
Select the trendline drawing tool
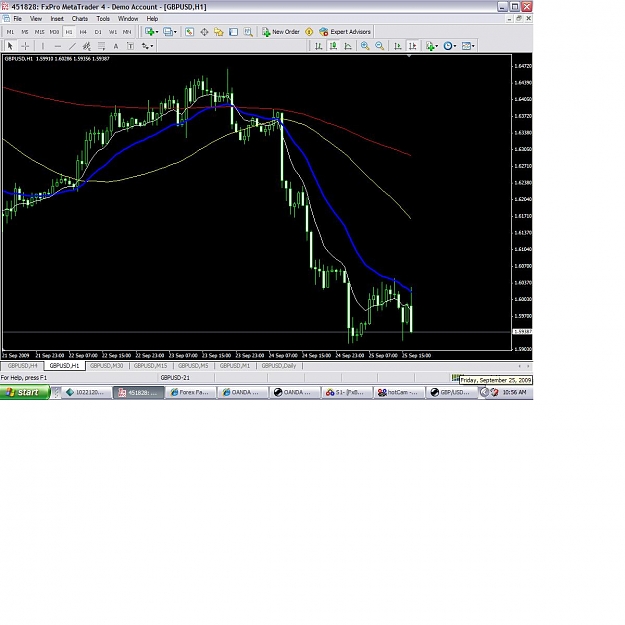pyautogui.click(x=72, y=46)
